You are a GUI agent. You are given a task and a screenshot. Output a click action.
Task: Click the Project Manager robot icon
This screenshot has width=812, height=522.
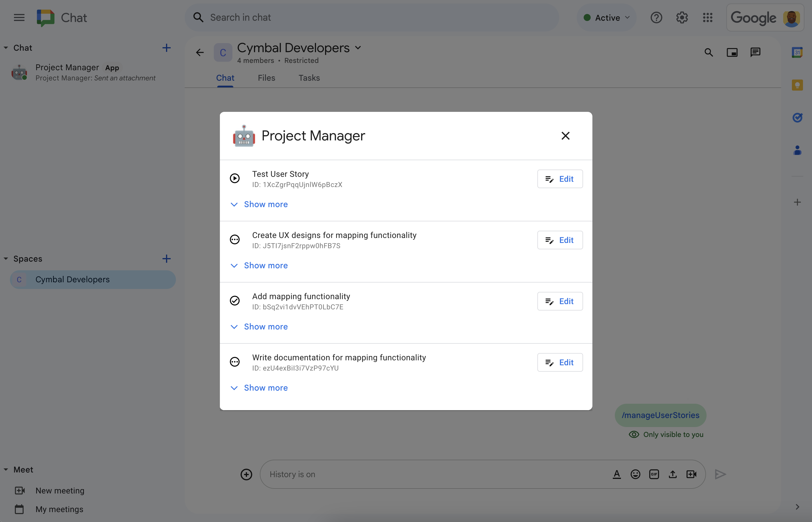pyautogui.click(x=243, y=135)
